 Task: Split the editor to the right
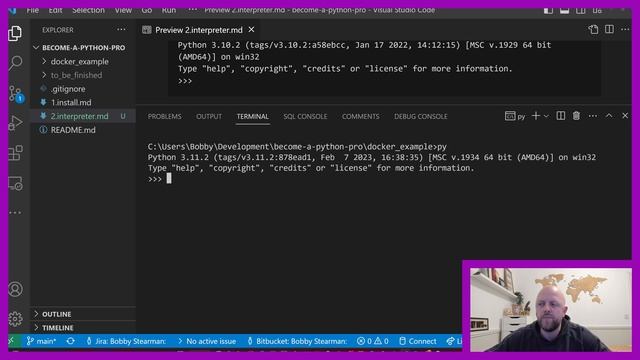tap(609, 29)
